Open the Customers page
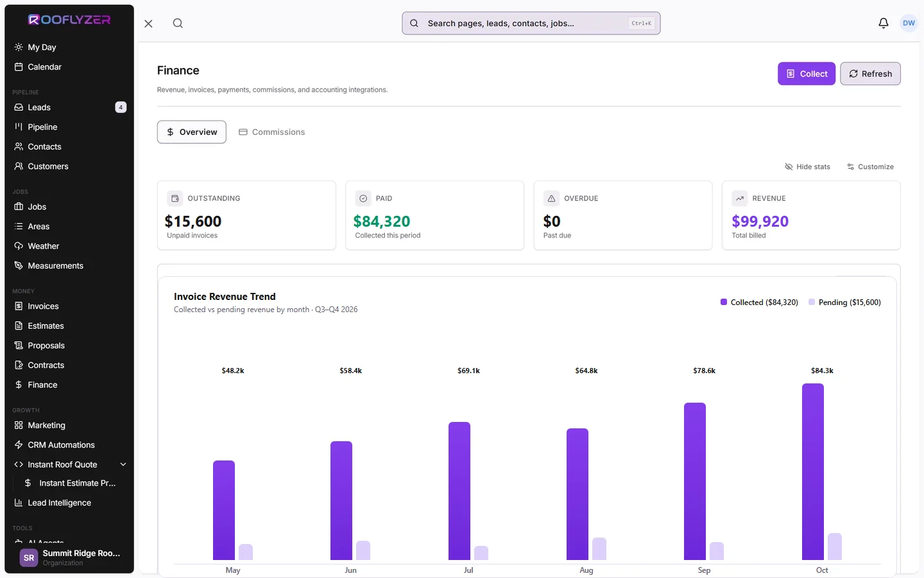 pos(69,166)
